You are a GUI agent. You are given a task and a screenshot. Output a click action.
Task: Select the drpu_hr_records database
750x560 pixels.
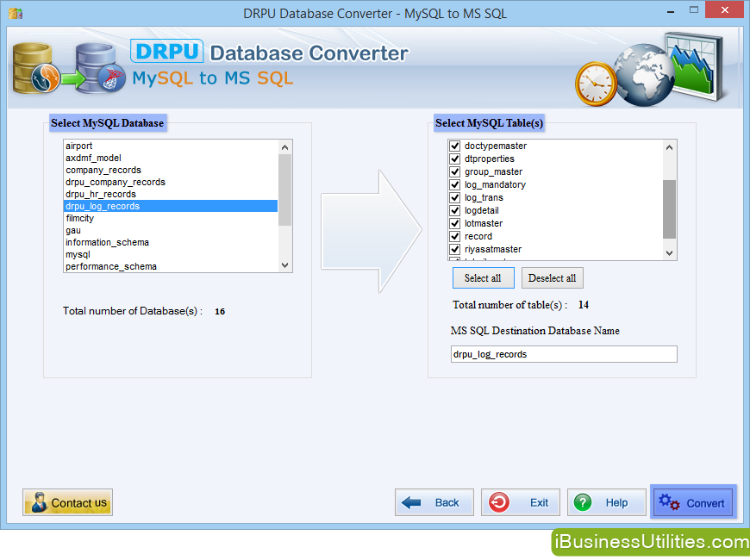point(171,194)
